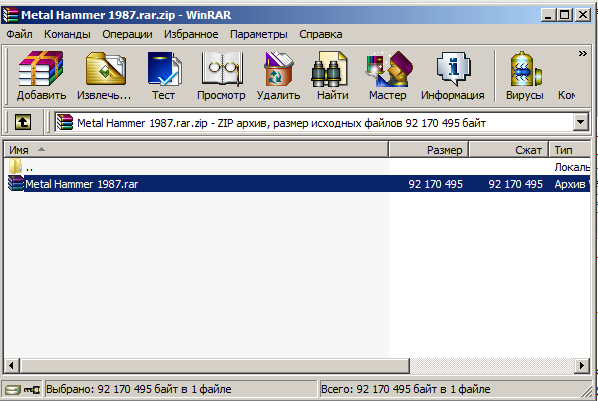Maximize the WinRAR window

click(564, 15)
